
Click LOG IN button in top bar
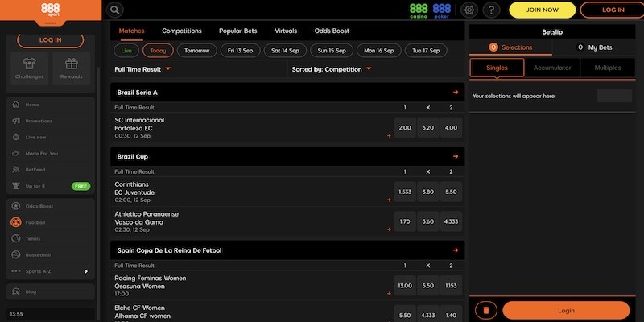point(613,10)
